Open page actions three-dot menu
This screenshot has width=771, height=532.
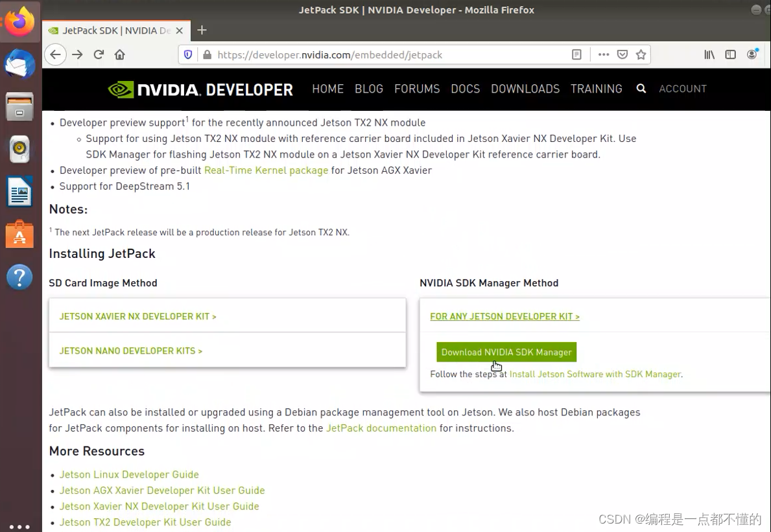click(x=604, y=54)
